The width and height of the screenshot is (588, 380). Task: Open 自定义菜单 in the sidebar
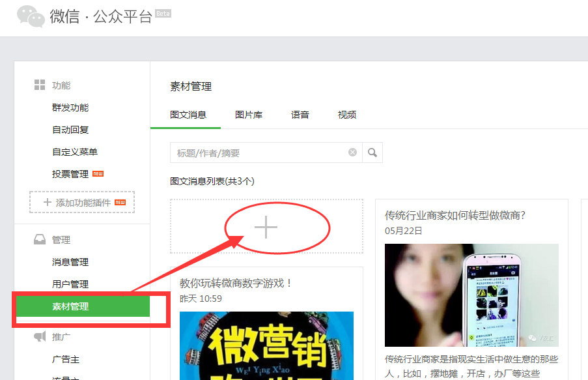coord(75,152)
